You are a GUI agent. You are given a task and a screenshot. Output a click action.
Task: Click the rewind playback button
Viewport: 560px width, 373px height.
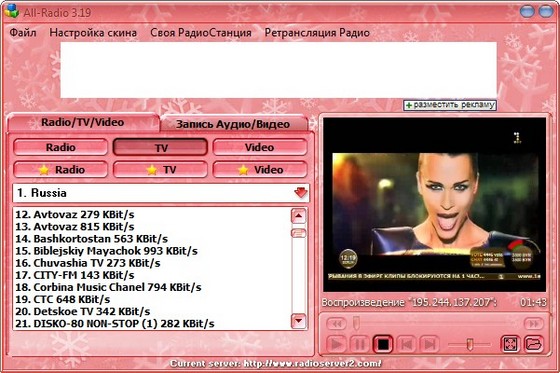[336, 324]
